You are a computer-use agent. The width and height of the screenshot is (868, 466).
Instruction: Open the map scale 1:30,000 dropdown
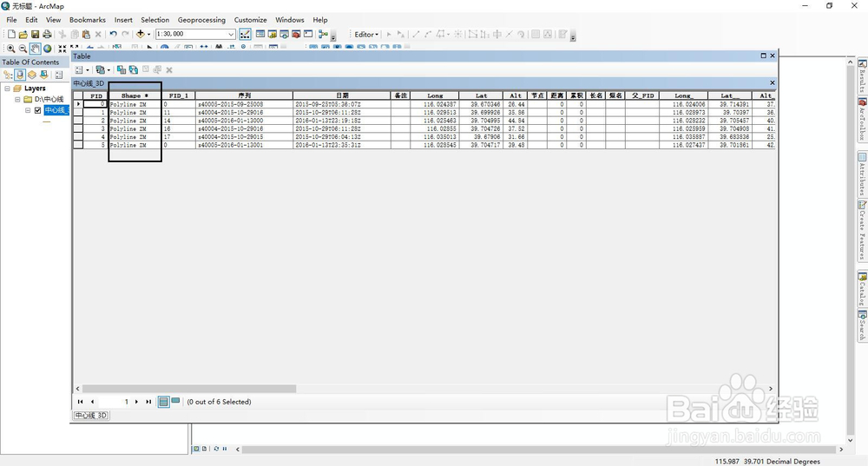(232, 35)
